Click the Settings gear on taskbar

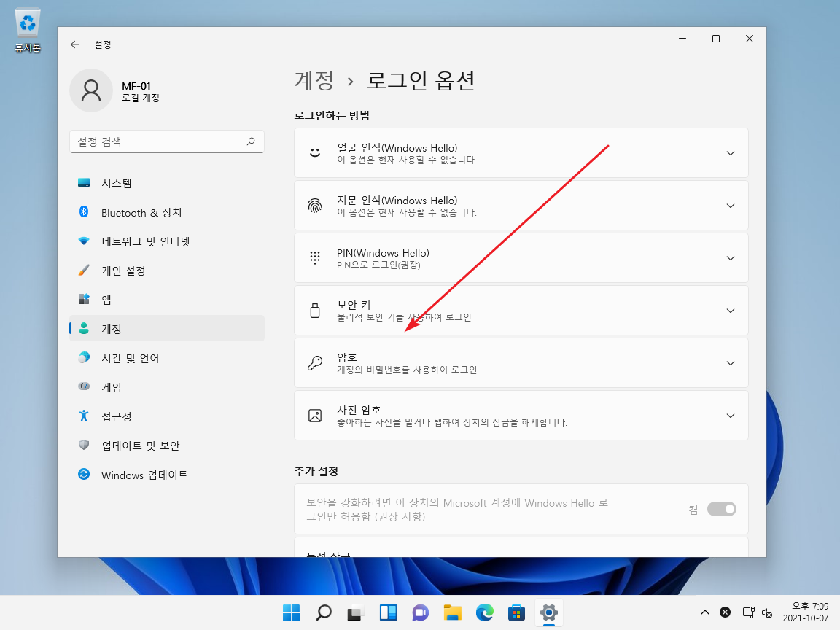pos(549,612)
